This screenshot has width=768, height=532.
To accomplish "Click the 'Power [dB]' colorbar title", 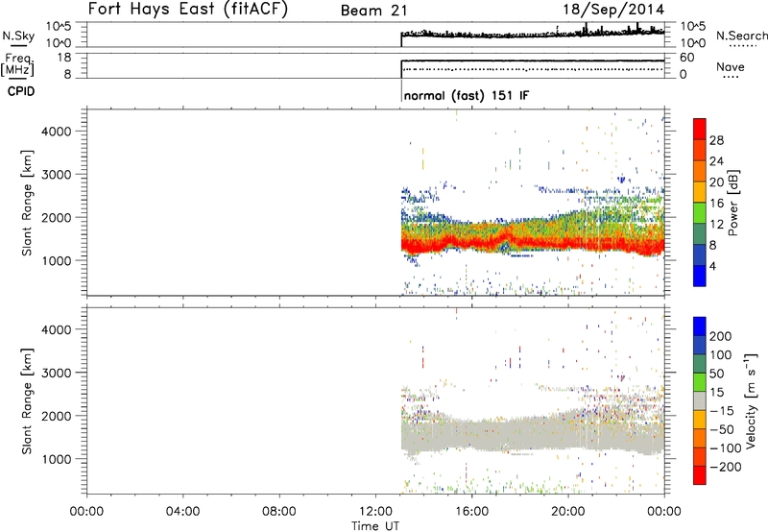I will pos(733,203).
